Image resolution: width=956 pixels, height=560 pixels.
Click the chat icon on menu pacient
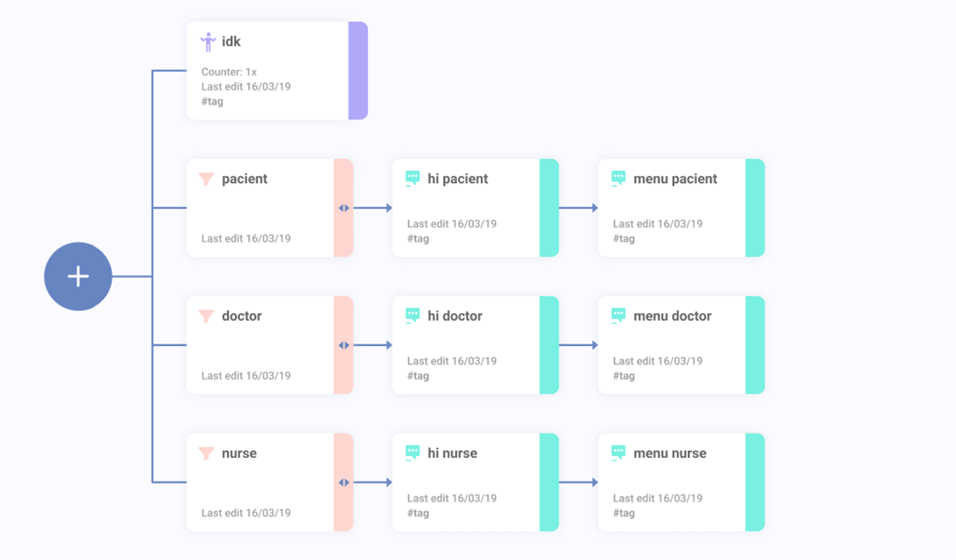point(618,179)
